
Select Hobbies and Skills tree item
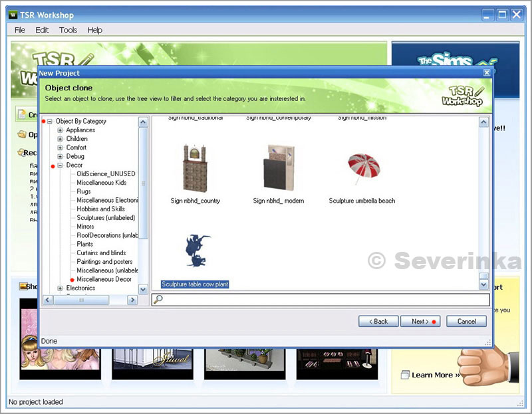pos(100,209)
